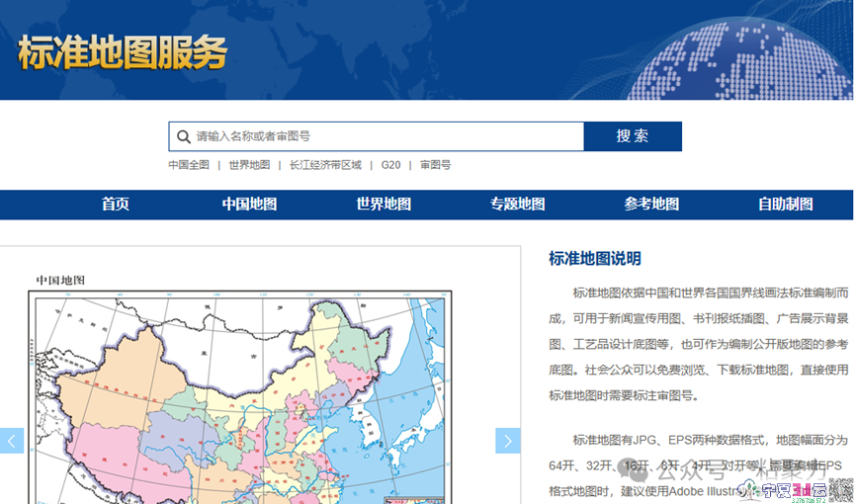Click the 宁夏 cloud logo watermark

pos(783,491)
